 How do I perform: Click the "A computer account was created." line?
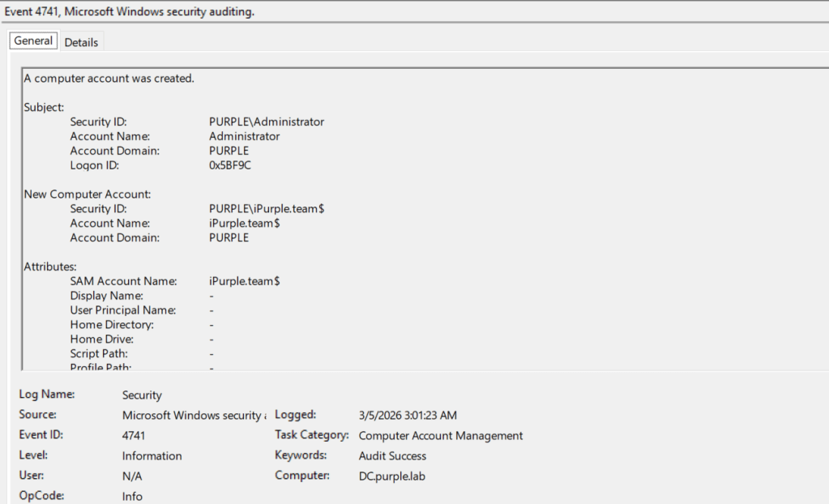(109, 79)
